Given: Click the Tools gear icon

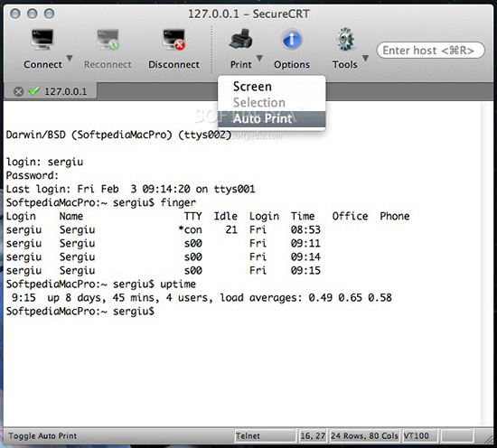Looking at the screenshot, I should pyautogui.click(x=345, y=39).
